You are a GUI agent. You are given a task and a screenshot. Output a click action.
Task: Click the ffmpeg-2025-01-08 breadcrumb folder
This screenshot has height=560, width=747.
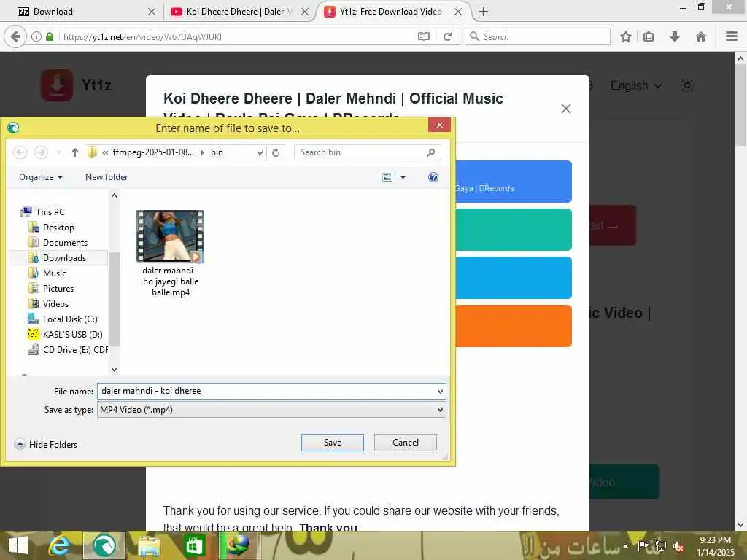[153, 152]
